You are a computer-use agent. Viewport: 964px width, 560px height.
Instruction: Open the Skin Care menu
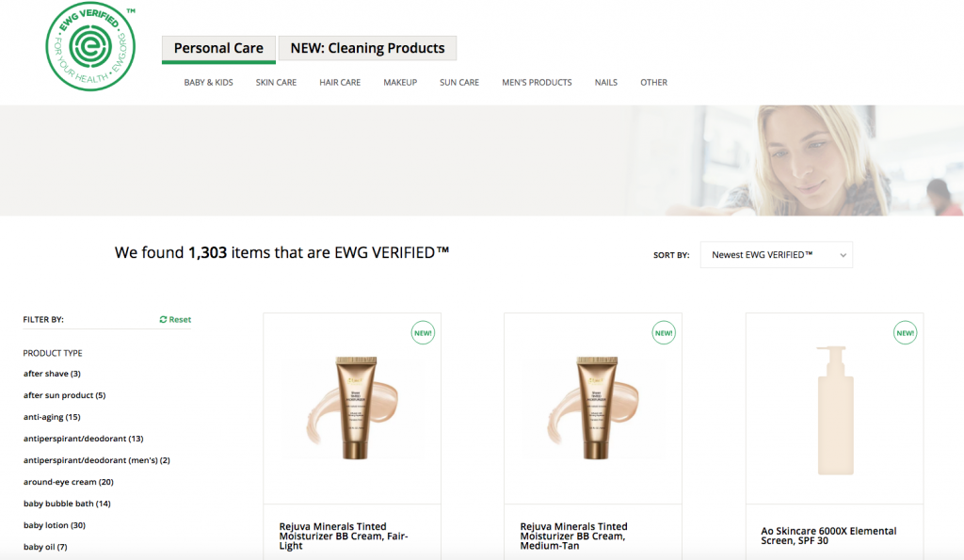[276, 83]
